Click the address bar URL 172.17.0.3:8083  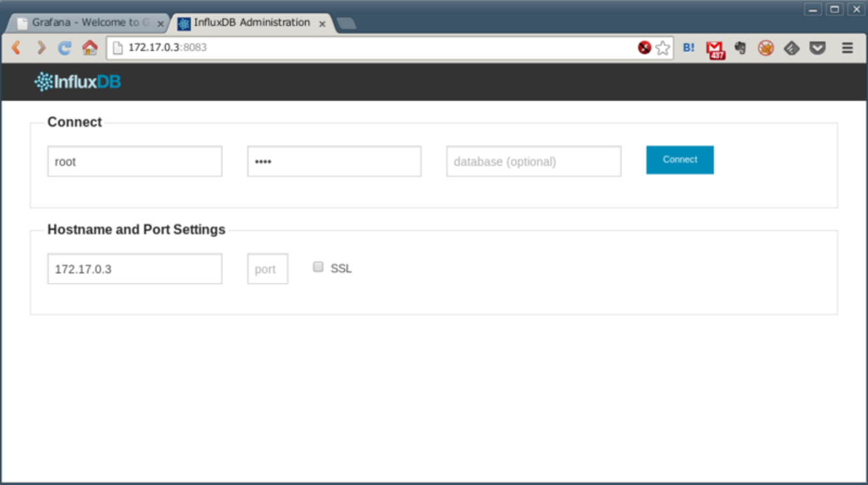coord(167,47)
